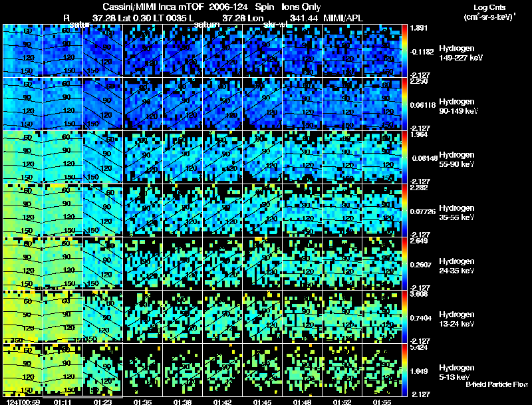Click the 01:35 time label
Viewport: 532px width, 405px height.
click(x=142, y=402)
